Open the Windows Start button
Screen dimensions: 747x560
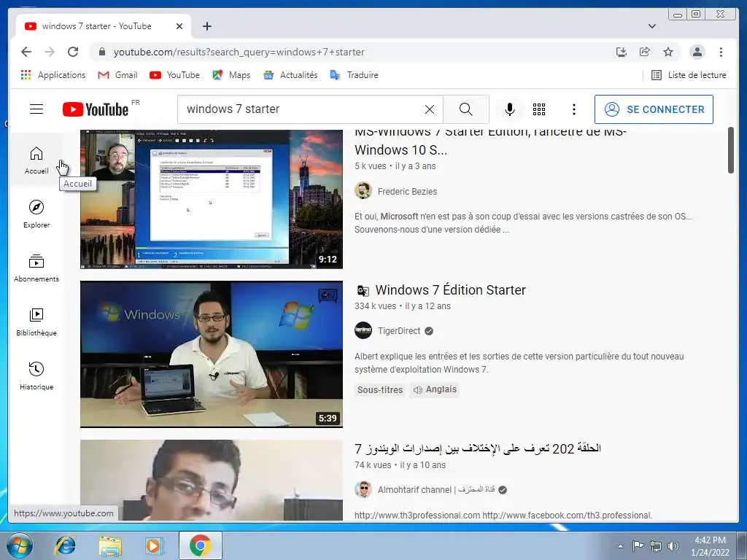(x=20, y=545)
